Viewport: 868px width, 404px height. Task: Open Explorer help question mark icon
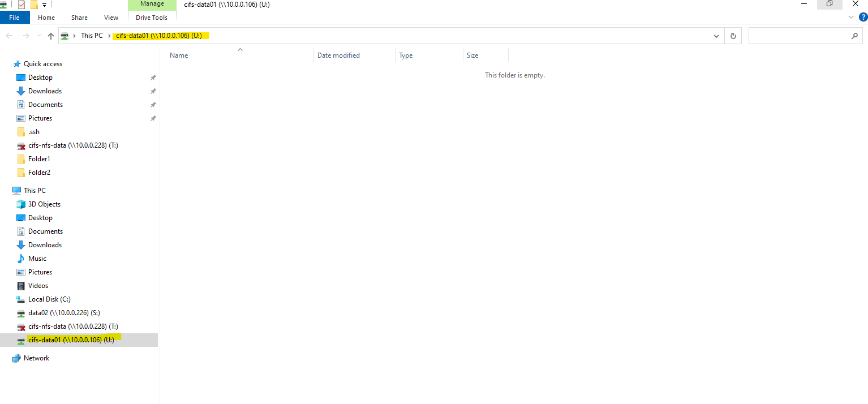coord(863,17)
